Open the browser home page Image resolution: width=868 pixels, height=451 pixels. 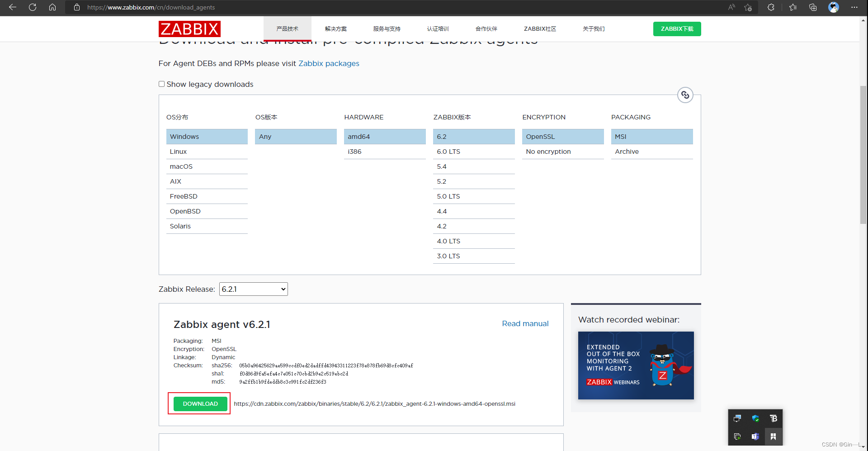pos(52,7)
